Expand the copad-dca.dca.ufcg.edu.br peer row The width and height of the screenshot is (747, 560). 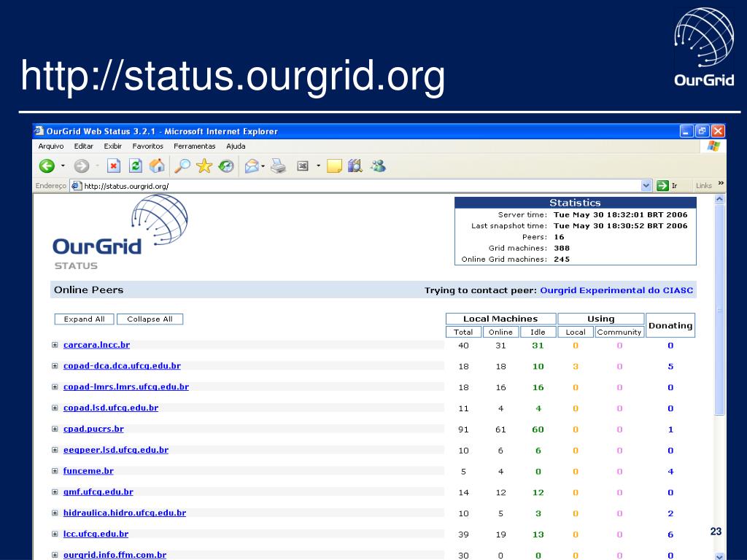click(55, 366)
